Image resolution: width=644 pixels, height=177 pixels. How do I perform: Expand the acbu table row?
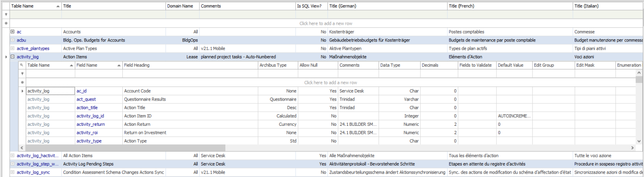13,40
